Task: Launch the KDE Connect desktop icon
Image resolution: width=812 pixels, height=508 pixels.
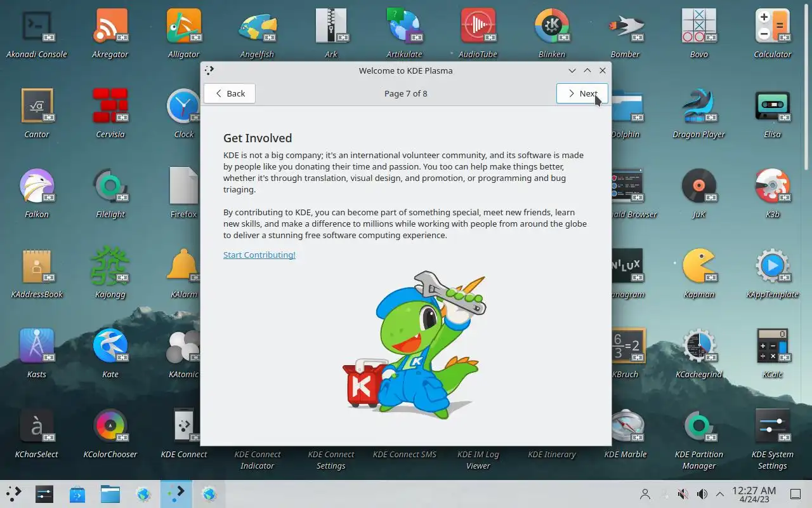Action: coord(184,427)
